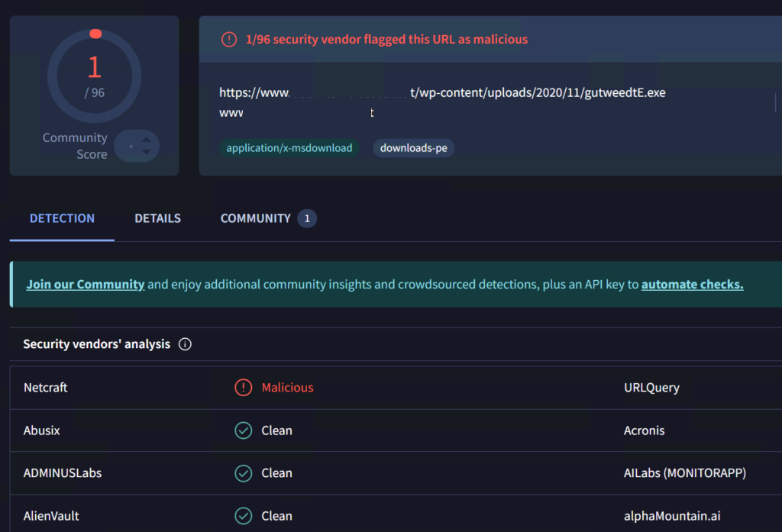Click the info icon beside Security vendors' analysis
Viewport: 782px width, 532px height.
click(x=185, y=344)
